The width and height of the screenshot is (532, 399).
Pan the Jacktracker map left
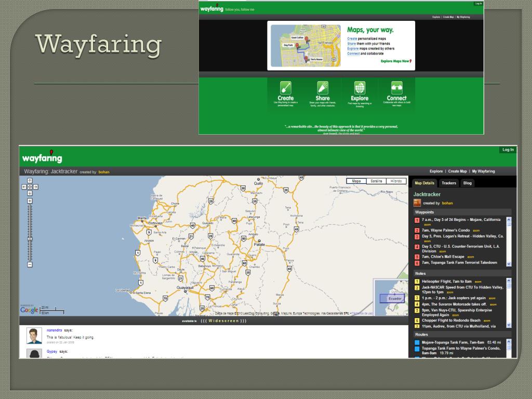click(24, 187)
